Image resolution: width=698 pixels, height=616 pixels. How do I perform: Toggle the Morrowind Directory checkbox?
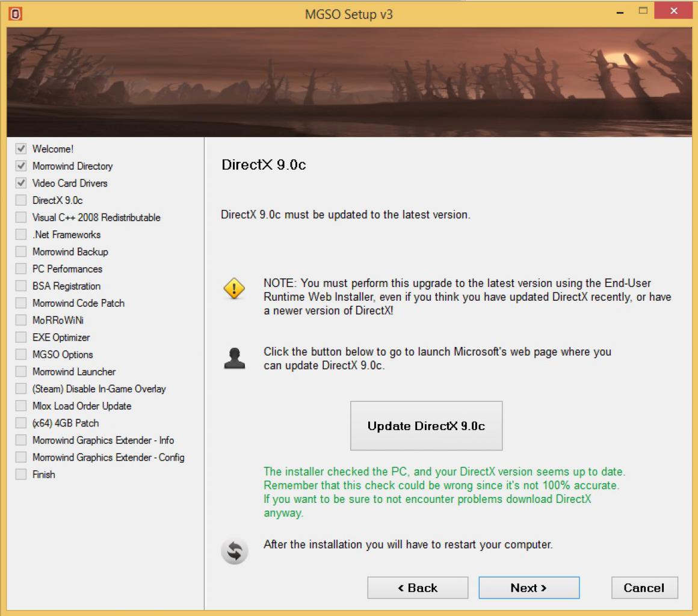tap(21, 165)
